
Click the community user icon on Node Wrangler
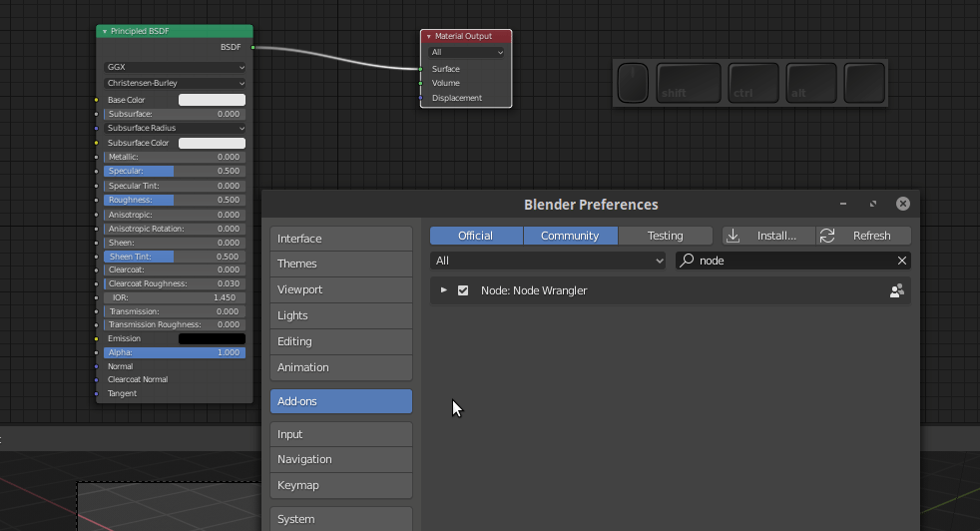pos(897,290)
